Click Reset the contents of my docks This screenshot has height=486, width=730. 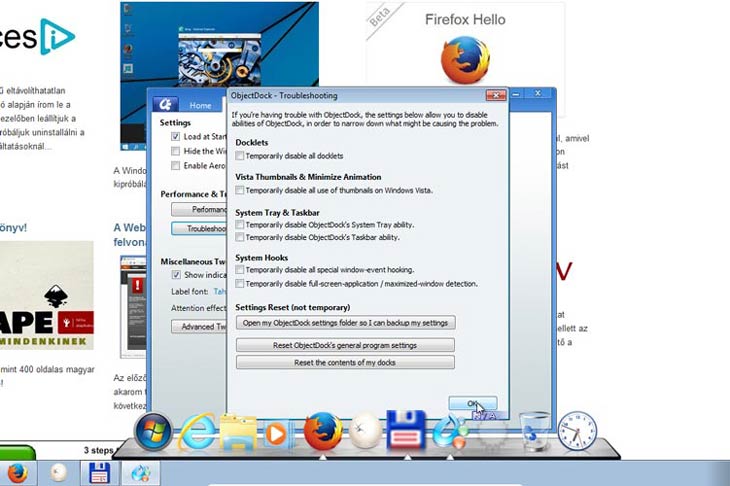345,362
